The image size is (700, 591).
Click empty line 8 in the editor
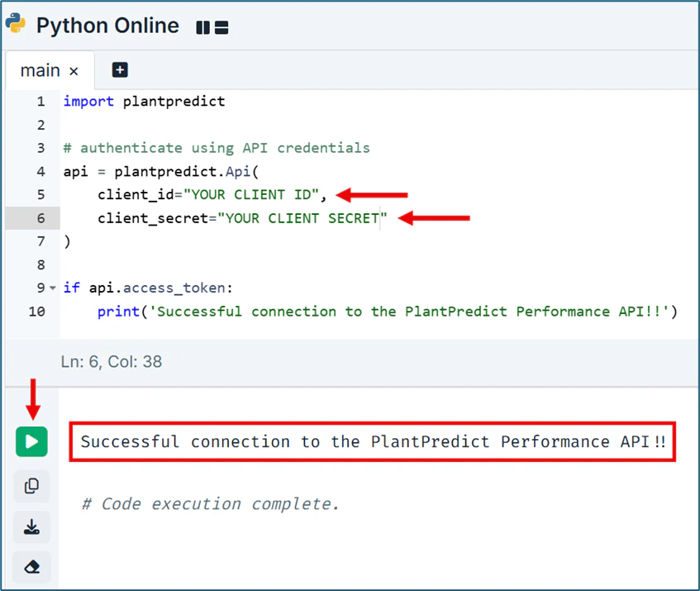point(379,265)
